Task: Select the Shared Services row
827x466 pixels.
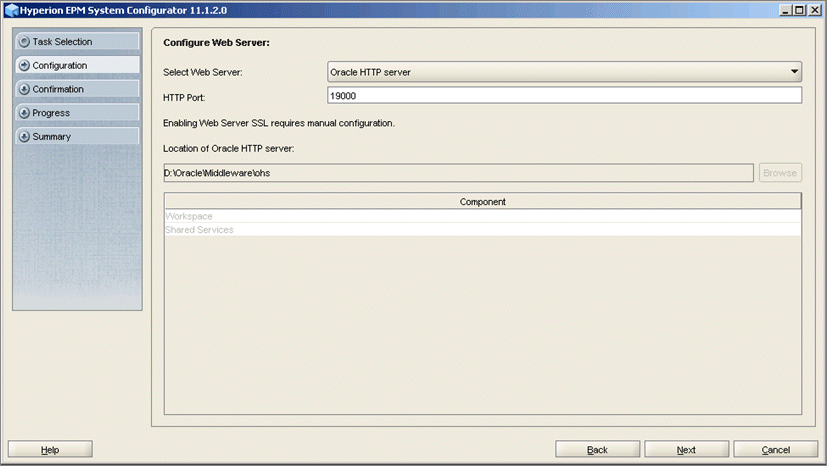Action: coord(483,230)
